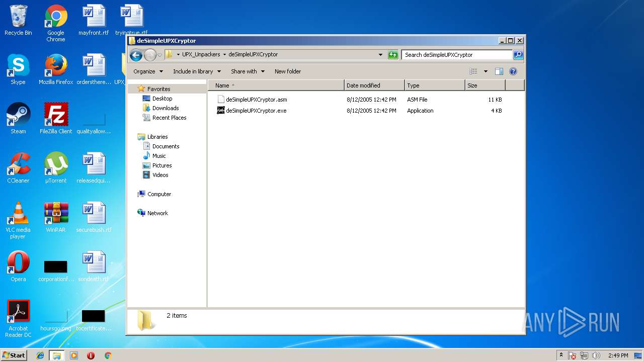The height and width of the screenshot is (362, 644).
Task: Click the releasedqui... document on desktop
Action: point(94,168)
